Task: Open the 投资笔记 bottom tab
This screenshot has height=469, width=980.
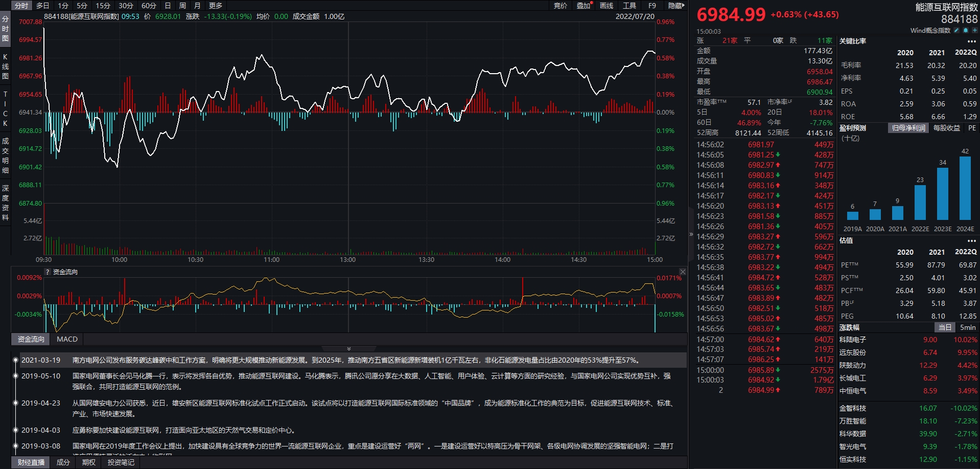Action: [121, 462]
